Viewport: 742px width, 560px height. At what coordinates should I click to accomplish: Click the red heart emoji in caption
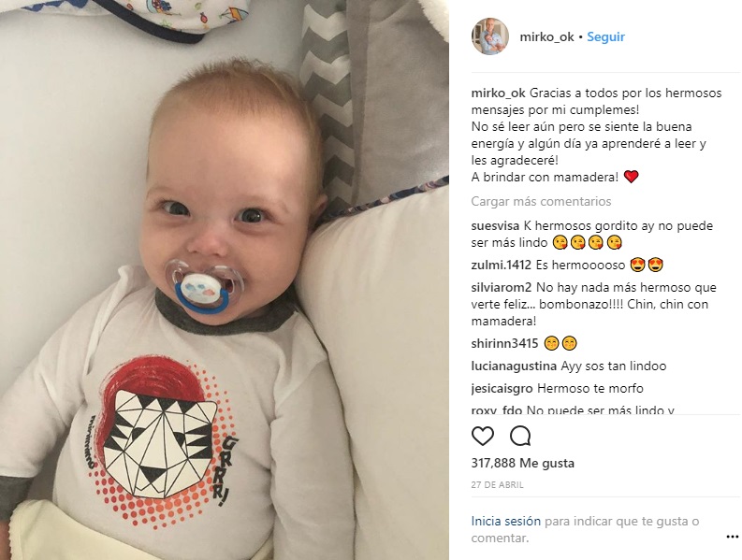pyautogui.click(x=631, y=177)
